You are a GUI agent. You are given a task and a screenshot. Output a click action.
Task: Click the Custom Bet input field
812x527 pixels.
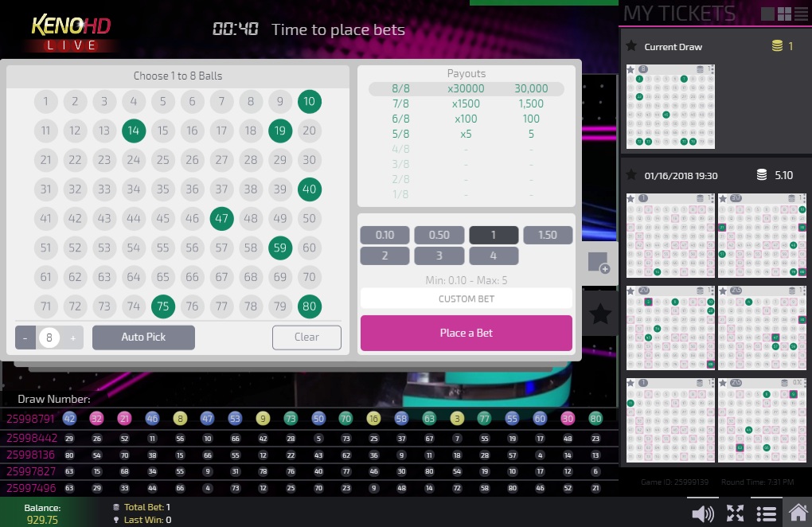pos(467,299)
